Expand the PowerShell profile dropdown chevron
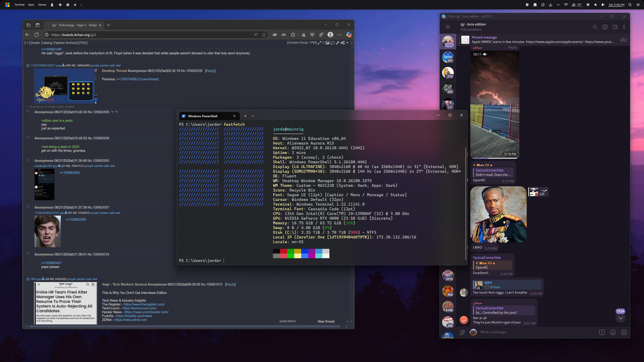Viewport: 644px width, 362px height. click(x=253, y=116)
